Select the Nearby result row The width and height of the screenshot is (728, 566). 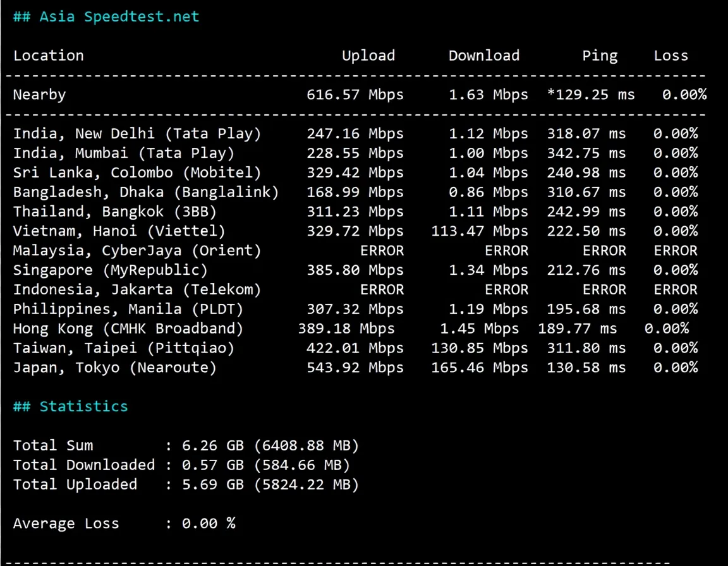(x=39, y=94)
